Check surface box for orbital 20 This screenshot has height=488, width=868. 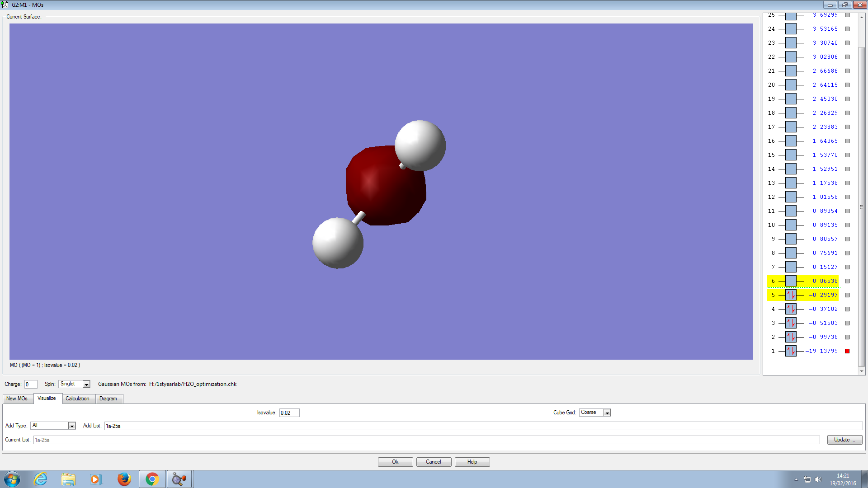click(847, 85)
